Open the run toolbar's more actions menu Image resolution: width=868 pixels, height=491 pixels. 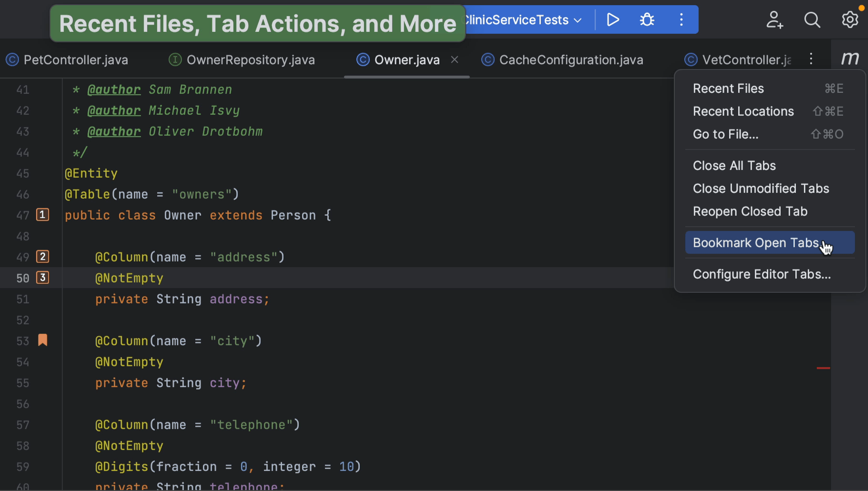click(x=681, y=20)
